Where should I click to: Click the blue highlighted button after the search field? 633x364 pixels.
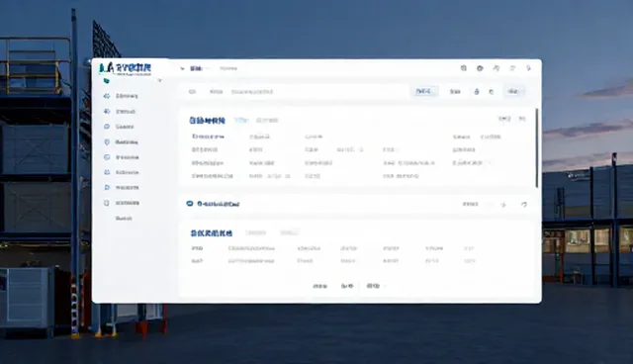424,92
